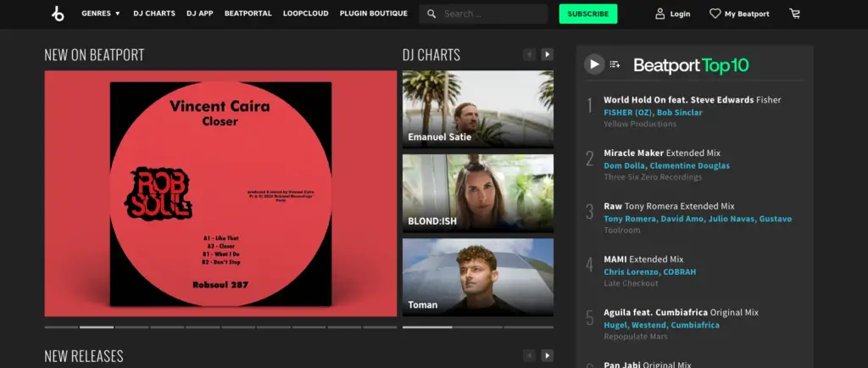Screen dimensions: 868x368
Task: Open artist Hugel
Action: (x=615, y=325)
